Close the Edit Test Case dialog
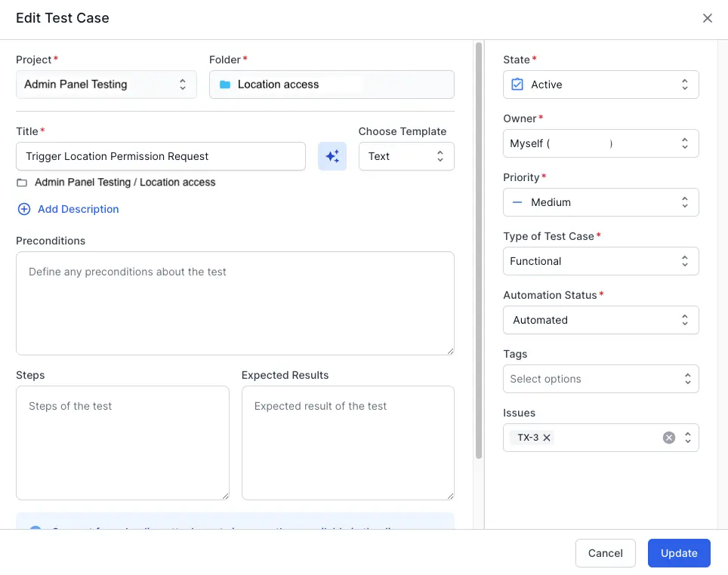The image size is (728, 575). click(x=708, y=18)
